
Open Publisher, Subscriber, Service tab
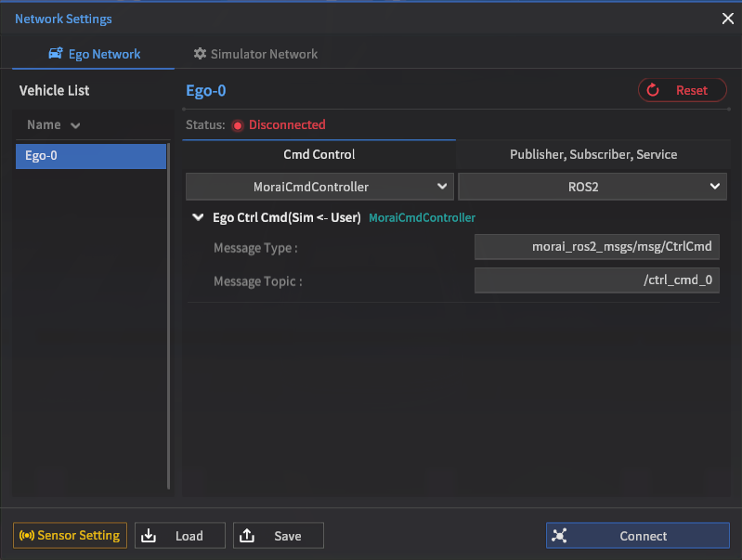(592, 154)
